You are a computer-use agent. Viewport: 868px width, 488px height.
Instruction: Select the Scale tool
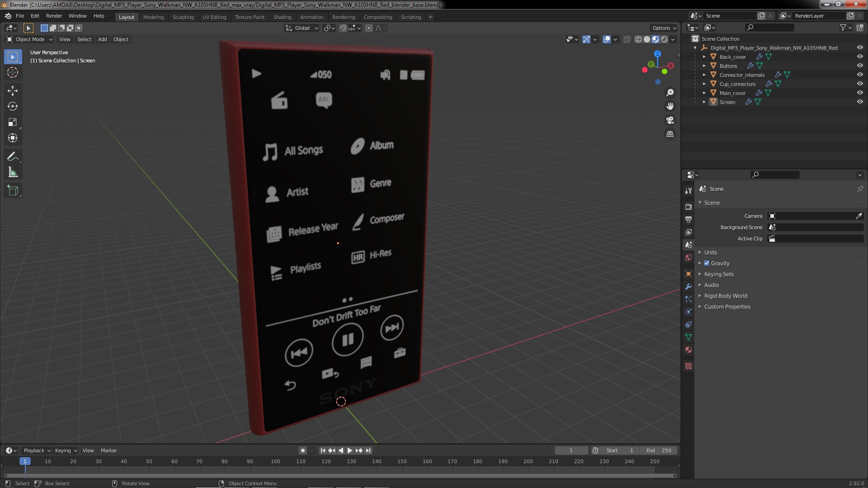[x=13, y=122]
